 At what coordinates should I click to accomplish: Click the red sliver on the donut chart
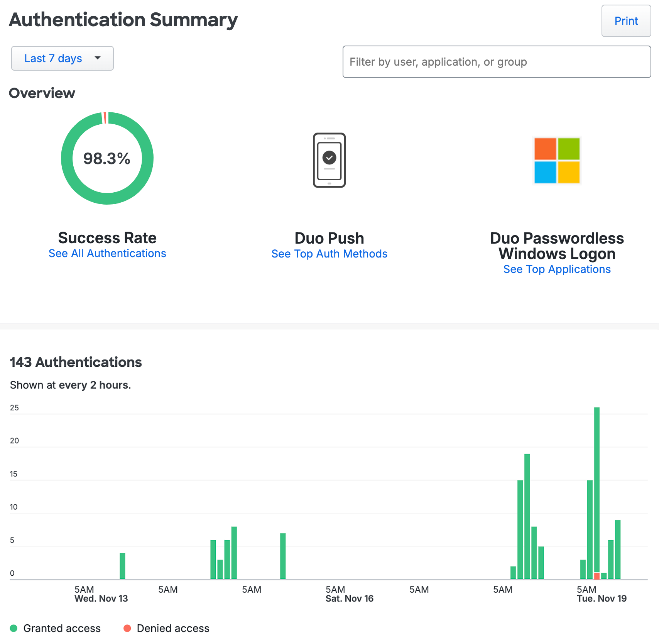[x=105, y=117]
